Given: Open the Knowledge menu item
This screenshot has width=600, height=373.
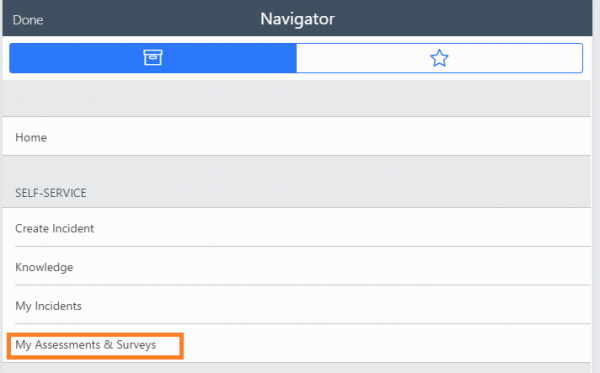Looking at the screenshot, I should (297, 266).
